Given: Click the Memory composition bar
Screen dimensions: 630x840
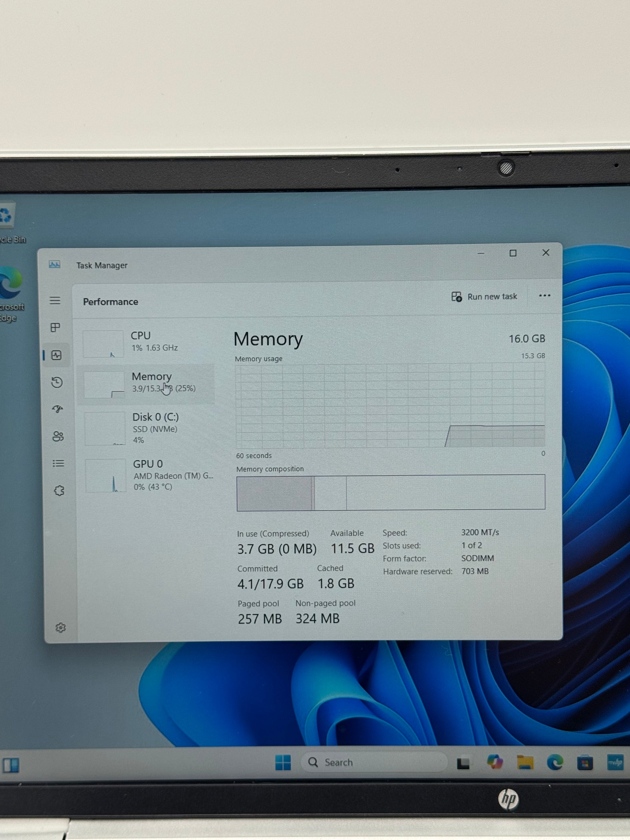Looking at the screenshot, I should [x=390, y=492].
